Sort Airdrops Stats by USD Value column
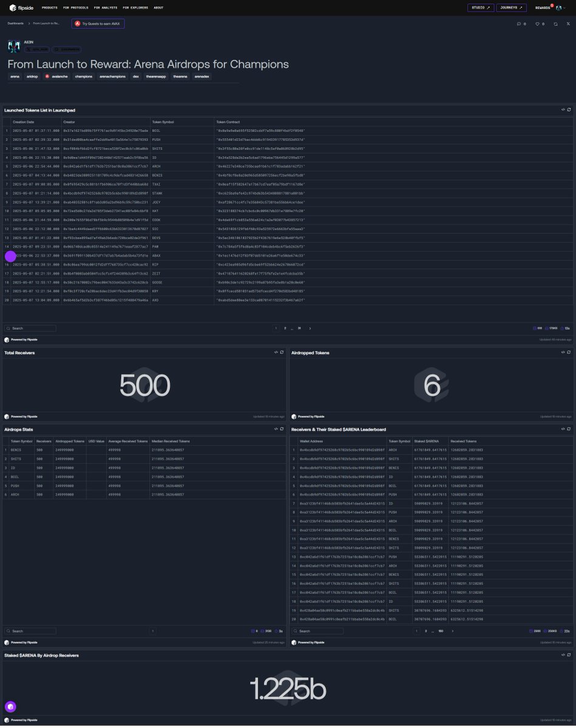Viewport: 576px width, 728px height. 97,441
